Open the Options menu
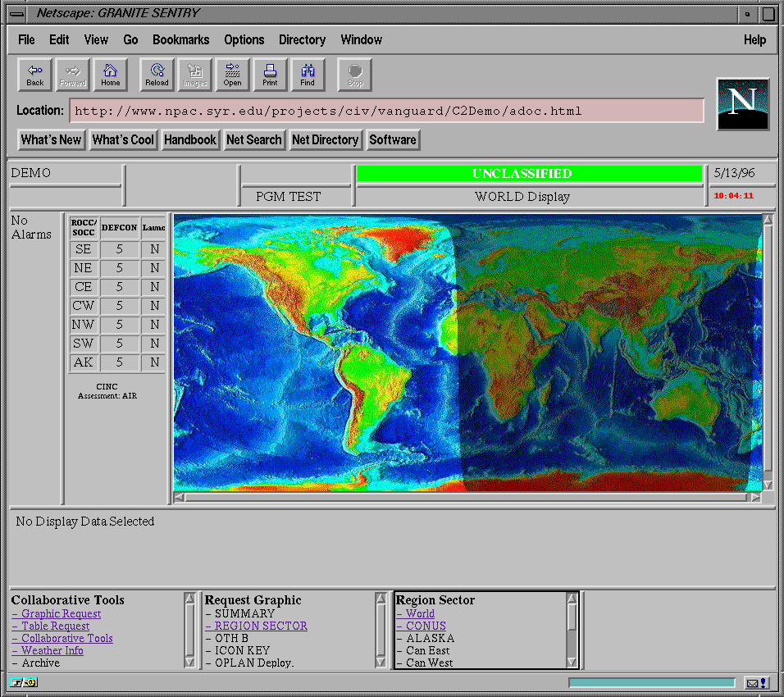The height and width of the screenshot is (697, 784). pyautogui.click(x=244, y=39)
